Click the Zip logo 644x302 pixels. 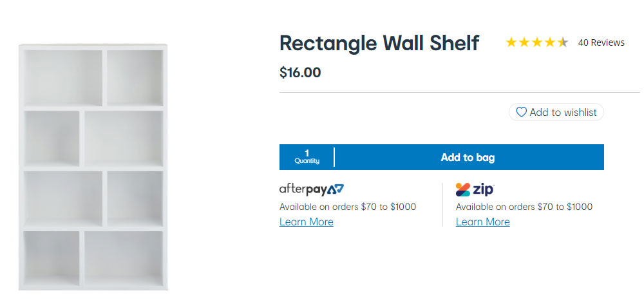[x=475, y=189]
